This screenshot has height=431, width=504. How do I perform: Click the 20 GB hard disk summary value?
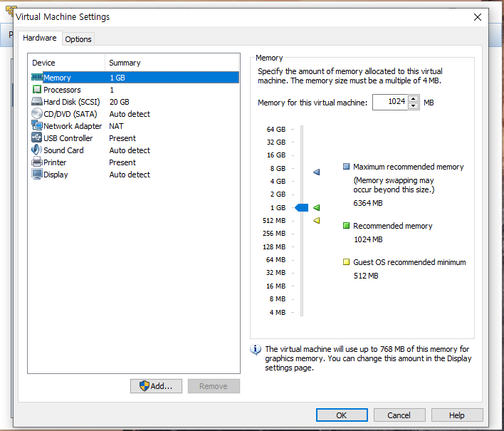coord(120,102)
